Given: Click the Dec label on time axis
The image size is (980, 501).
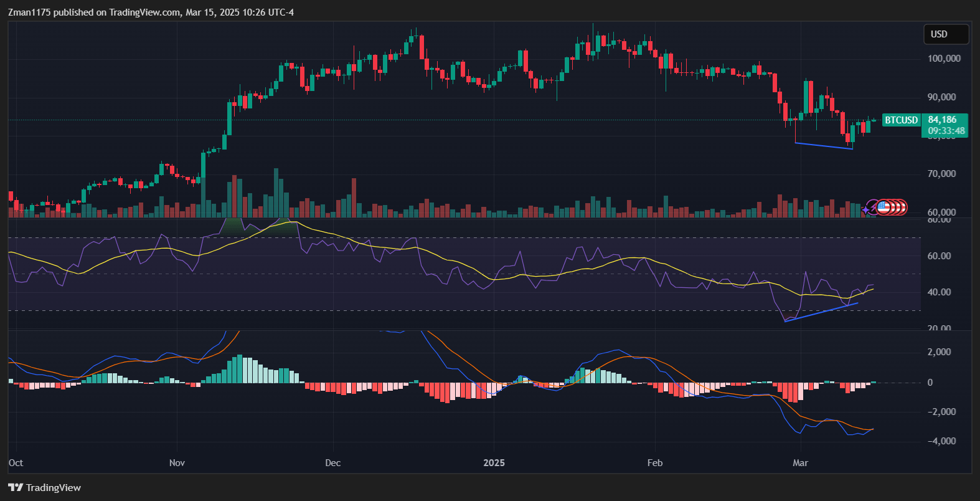Looking at the screenshot, I should (333, 463).
